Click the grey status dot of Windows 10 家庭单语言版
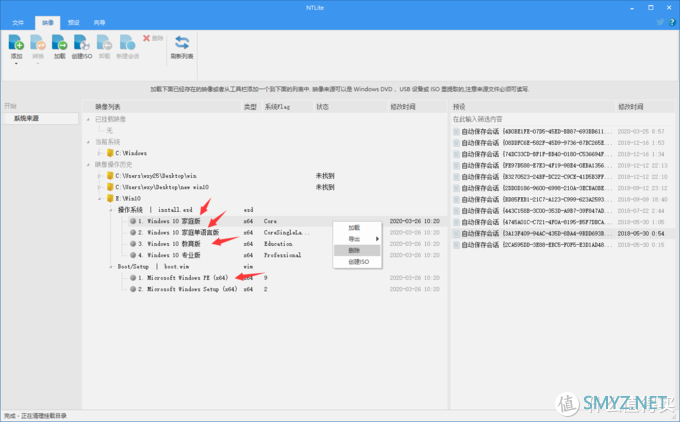This screenshot has height=422, width=680. tap(133, 232)
